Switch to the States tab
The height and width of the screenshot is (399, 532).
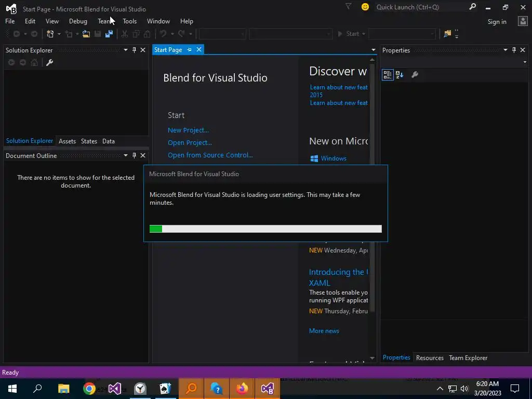[89, 141]
